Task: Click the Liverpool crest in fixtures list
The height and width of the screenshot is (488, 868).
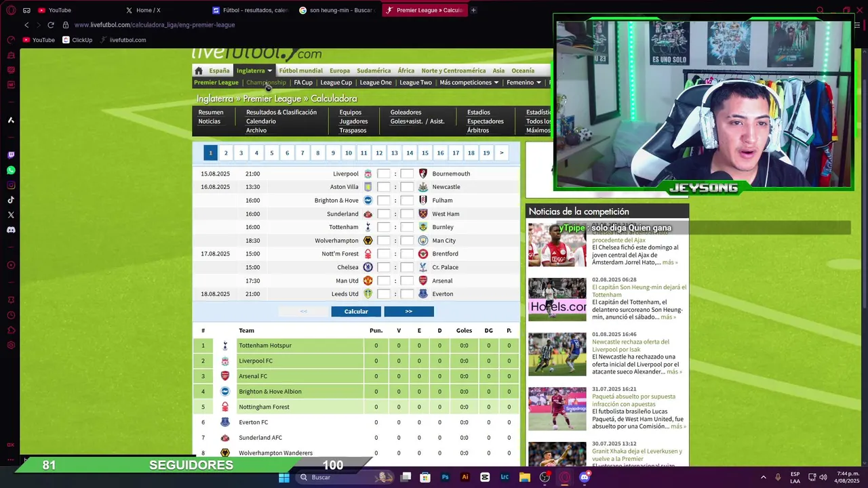Action: pos(368,174)
